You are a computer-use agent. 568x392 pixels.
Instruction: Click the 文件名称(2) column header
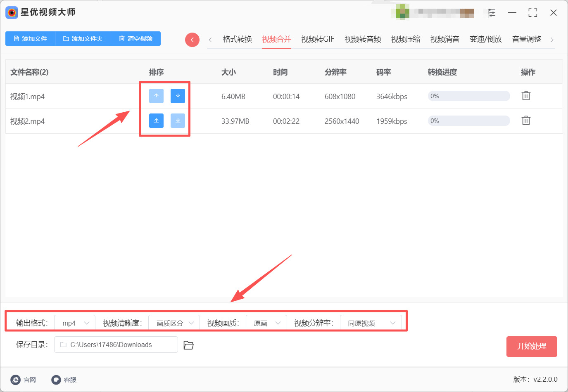[x=29, y=72]
